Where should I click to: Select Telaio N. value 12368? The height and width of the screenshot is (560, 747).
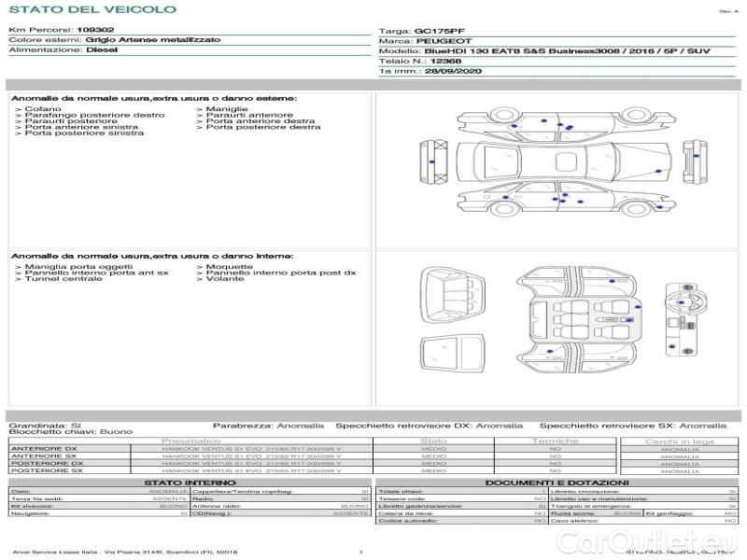pyautogui.click(x=445, y=62)
